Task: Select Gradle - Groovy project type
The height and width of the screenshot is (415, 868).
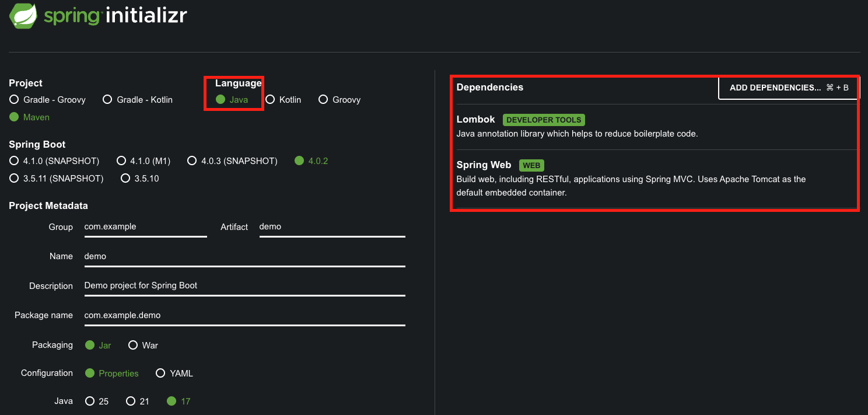Action: tap(14, 100)
